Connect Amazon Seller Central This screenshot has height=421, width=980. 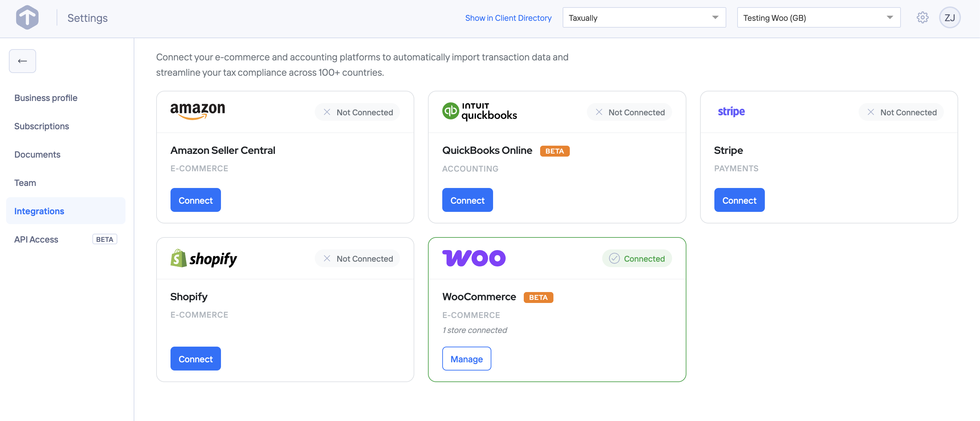[195, 200]
